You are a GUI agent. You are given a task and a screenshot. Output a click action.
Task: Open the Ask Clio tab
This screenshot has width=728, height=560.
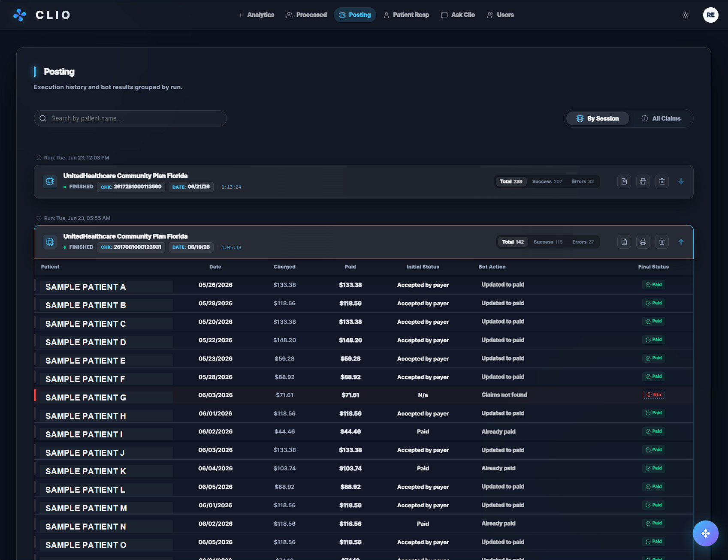458,15
